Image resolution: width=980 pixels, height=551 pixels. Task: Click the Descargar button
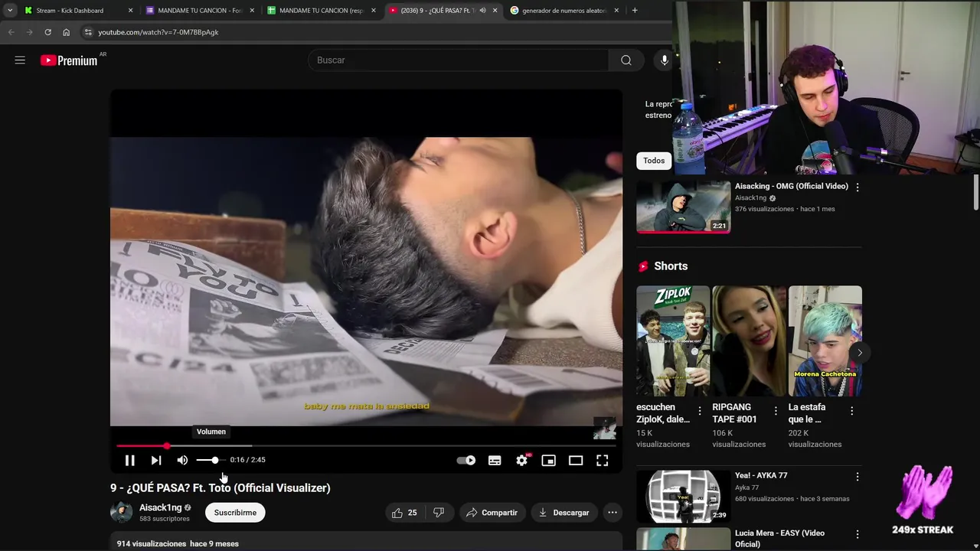click(x=564, y=513)
